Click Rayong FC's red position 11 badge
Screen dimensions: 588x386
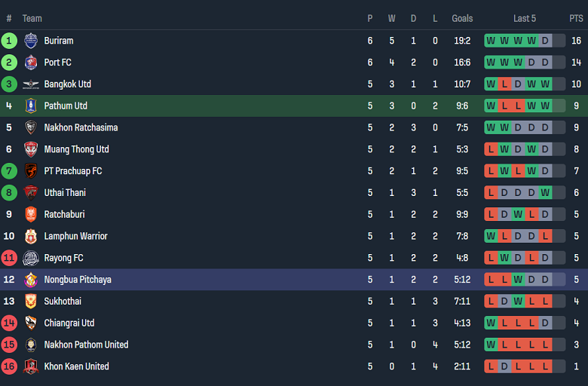pyautogui.click(x=9, y=258)
